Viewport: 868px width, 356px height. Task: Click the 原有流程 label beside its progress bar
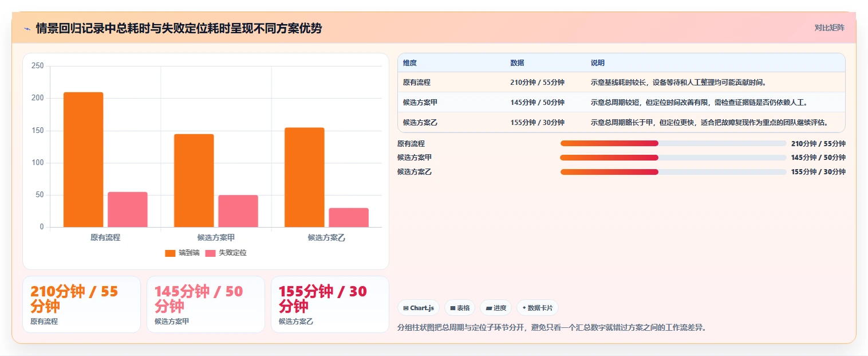(x=411, y=143)
